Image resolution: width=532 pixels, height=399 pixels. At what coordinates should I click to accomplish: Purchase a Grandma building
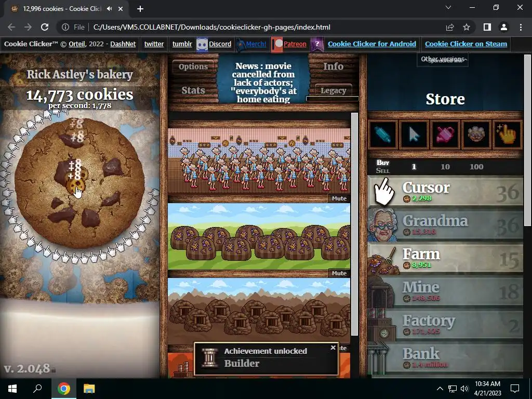(445, 225)
